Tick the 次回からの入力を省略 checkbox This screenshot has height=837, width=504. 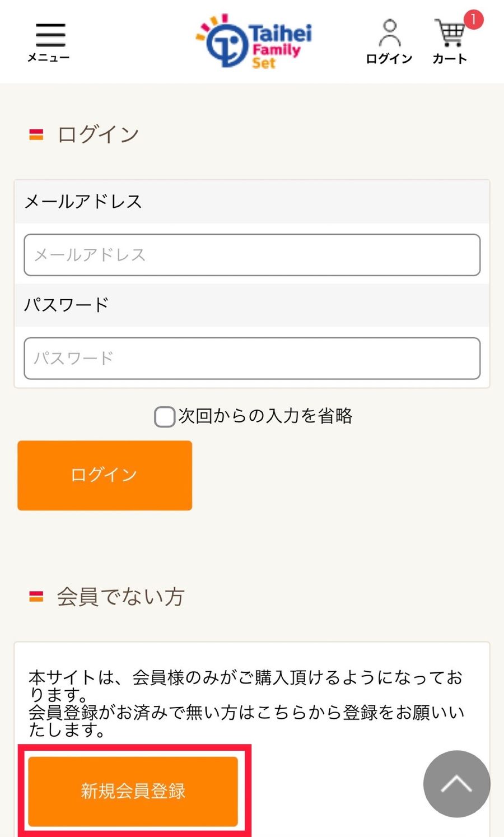click(165, 417)
